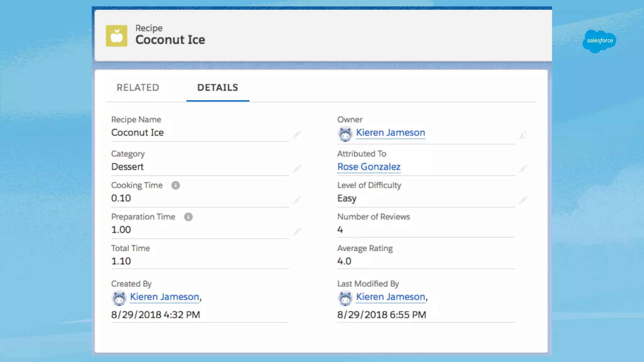The image size is (644, 362).
Task: Click change owner icon beside Kieren Jameson
Action: click(x=523, y=135)
